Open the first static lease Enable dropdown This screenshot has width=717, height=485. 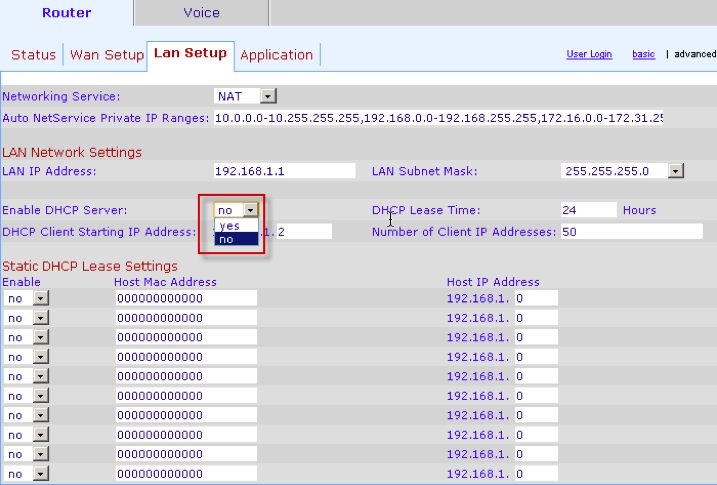(41, 298)
